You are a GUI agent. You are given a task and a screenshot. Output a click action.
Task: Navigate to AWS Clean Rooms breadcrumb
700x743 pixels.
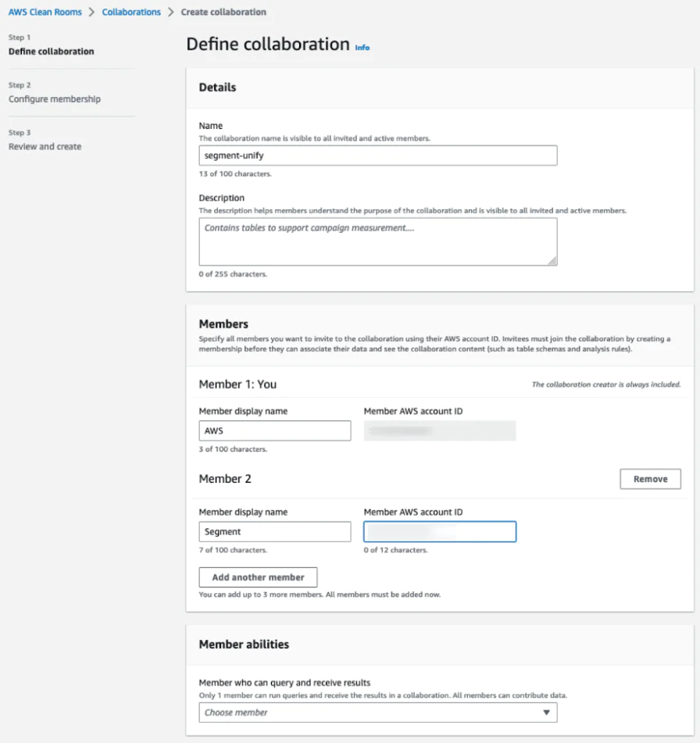pyautogui.click(x=45, y=12)
